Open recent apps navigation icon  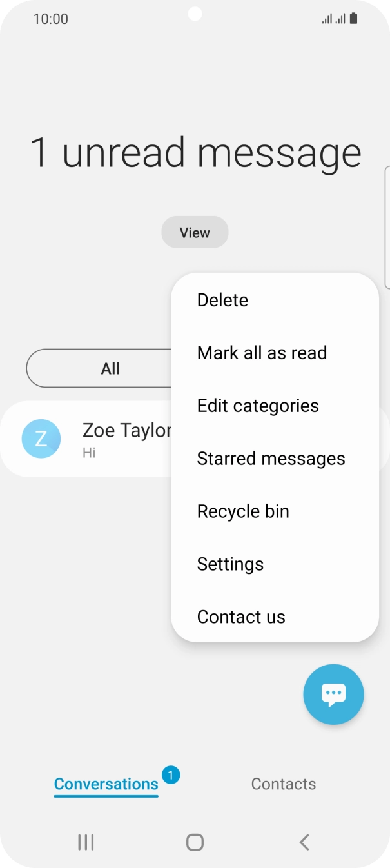(86, 842)
